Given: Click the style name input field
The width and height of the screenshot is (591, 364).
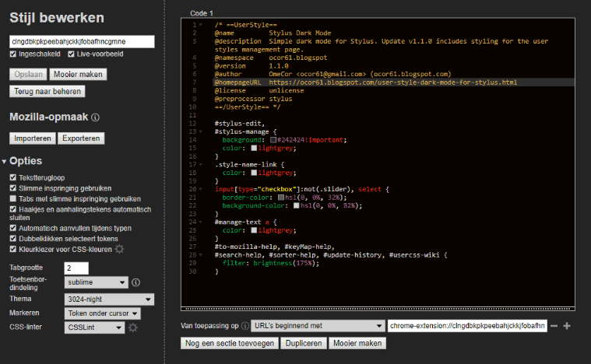Looking at the screenshot, I should pyautogui.click(x=82, y=40).
